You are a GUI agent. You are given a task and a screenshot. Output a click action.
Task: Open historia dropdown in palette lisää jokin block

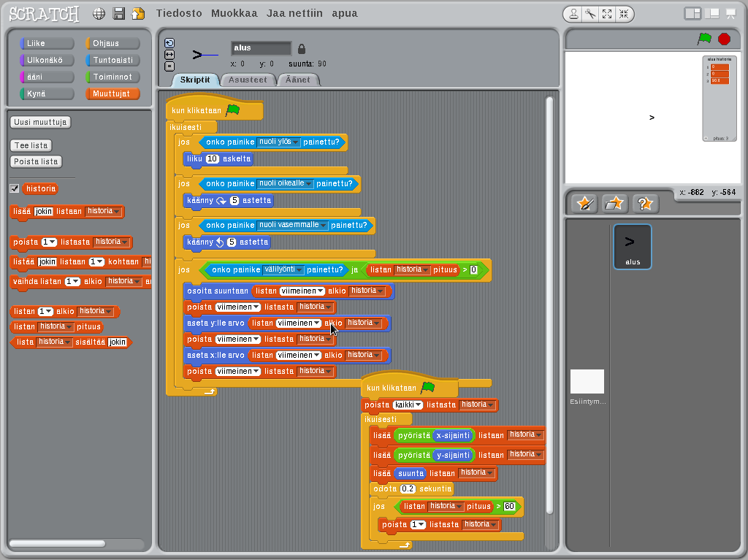click(x=104, y=211)
